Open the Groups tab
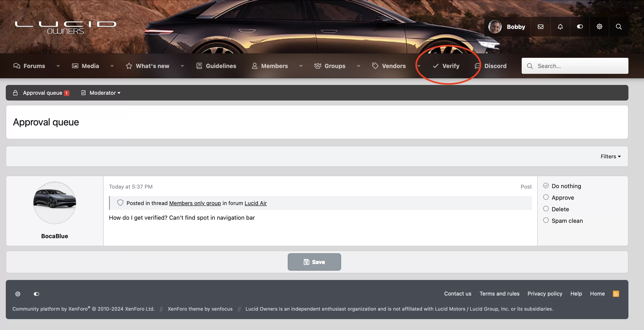Viewport: 644px width, 330px height. point(330,66)
